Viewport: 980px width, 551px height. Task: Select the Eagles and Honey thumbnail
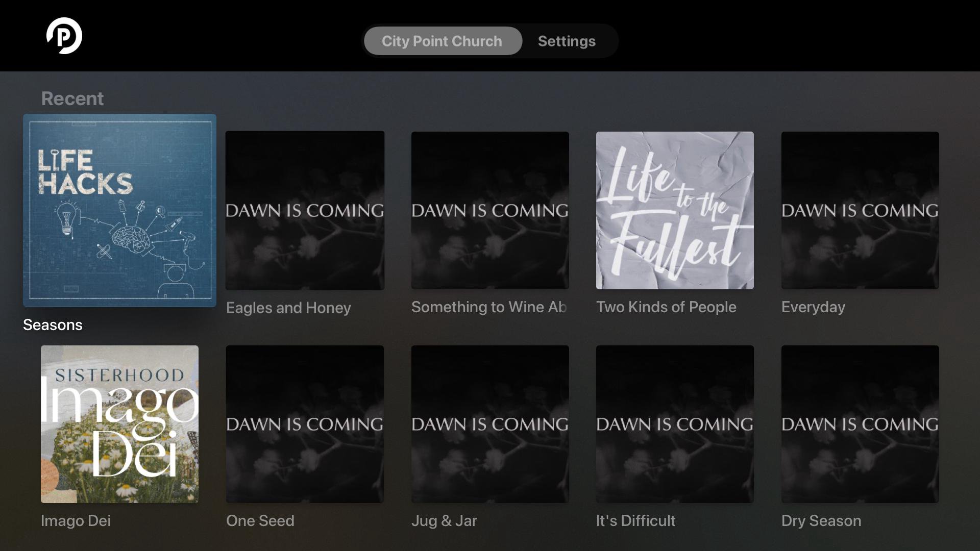305,210
